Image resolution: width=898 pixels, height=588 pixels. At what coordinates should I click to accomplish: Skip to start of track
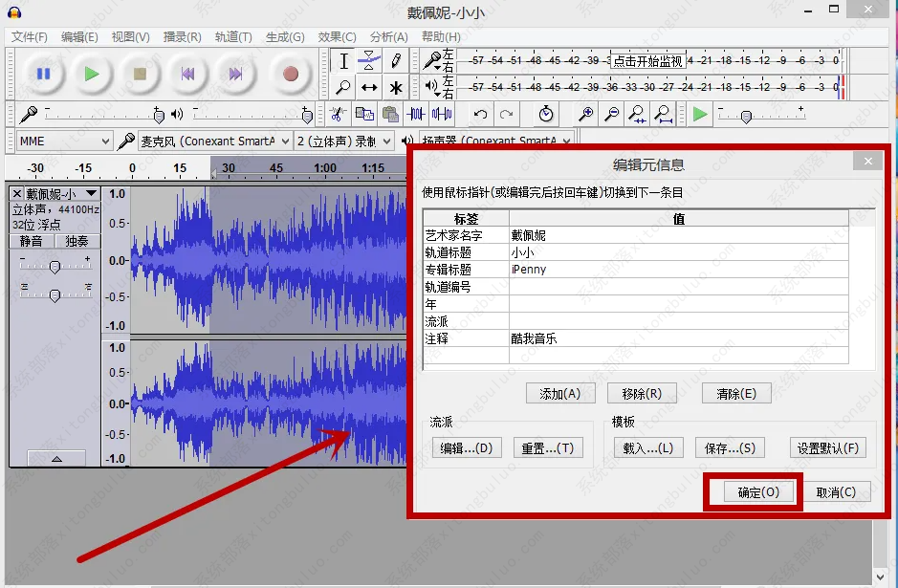187,74
